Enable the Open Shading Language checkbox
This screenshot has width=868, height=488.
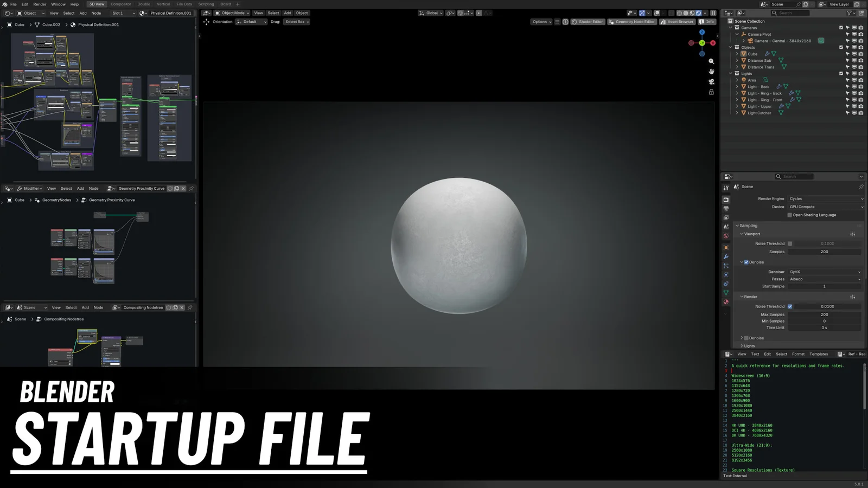(x=790, y=215)
